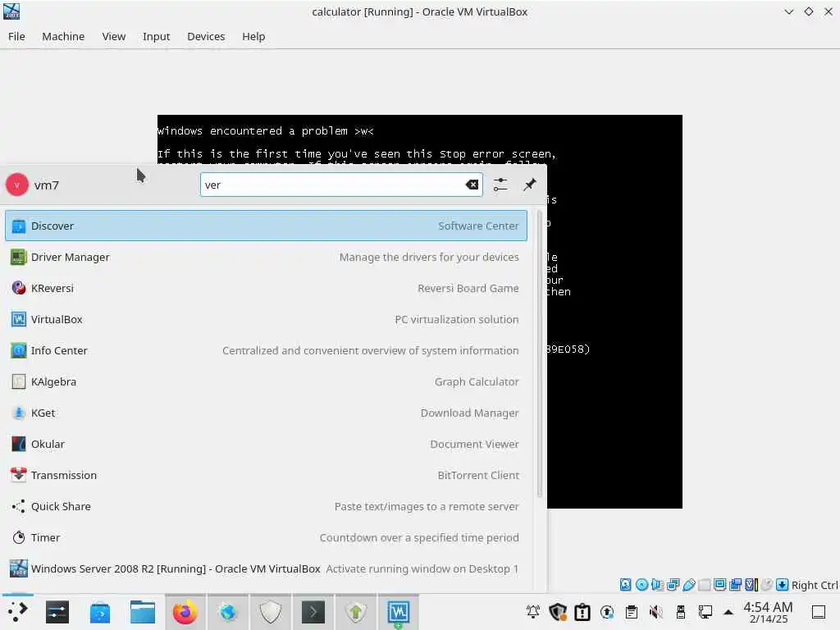The image size is (840, 630).
Task: Click the security shield tray icon
Action: click(558, 612)
